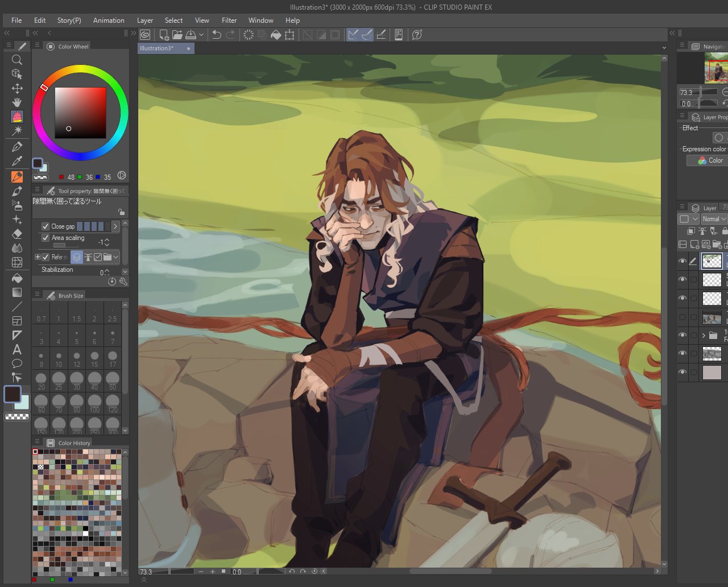Select the Airbrush tool

[x=17, y=205]
